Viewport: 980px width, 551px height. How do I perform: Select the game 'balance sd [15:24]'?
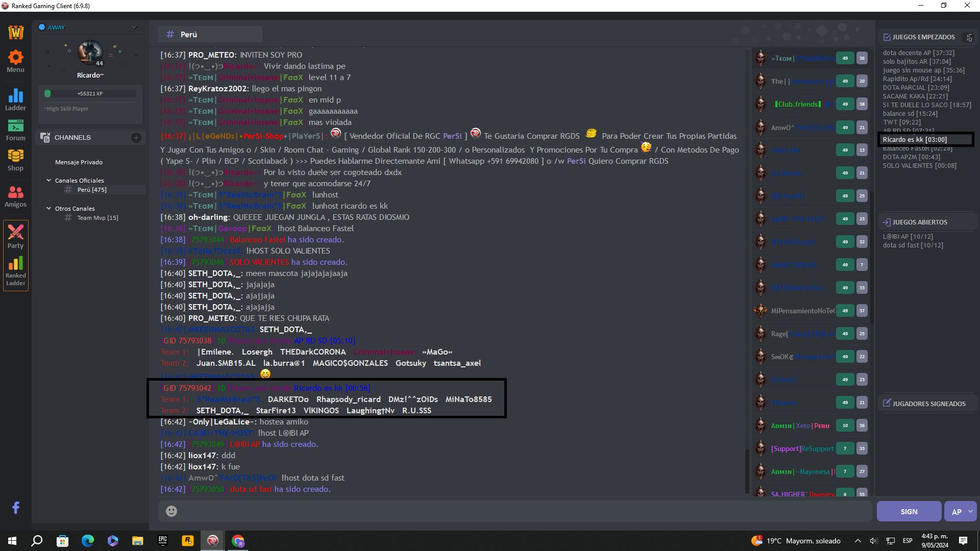click(x=910, y=113)
